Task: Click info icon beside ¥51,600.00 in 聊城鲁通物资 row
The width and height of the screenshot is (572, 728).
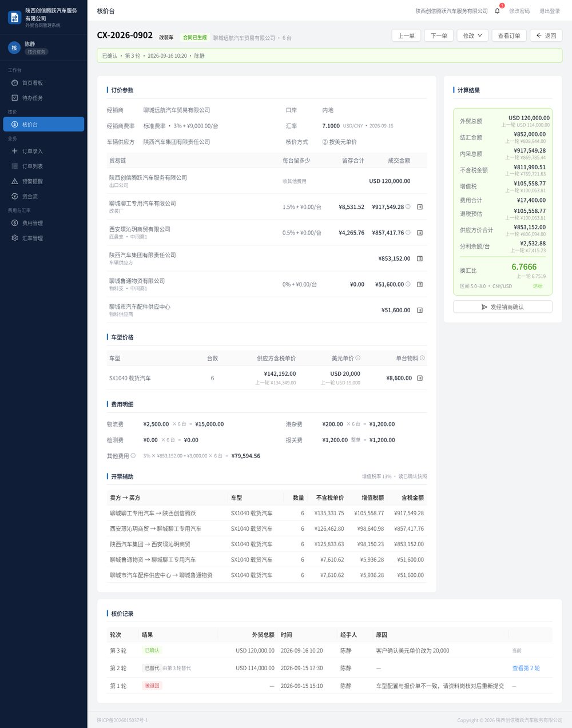Action: tap(408, 284)
